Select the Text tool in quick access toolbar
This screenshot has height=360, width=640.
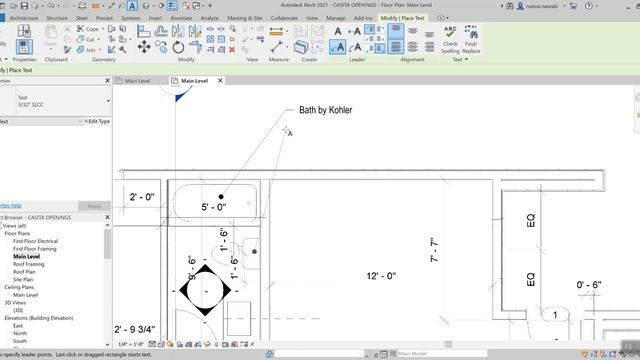point(132,6)
